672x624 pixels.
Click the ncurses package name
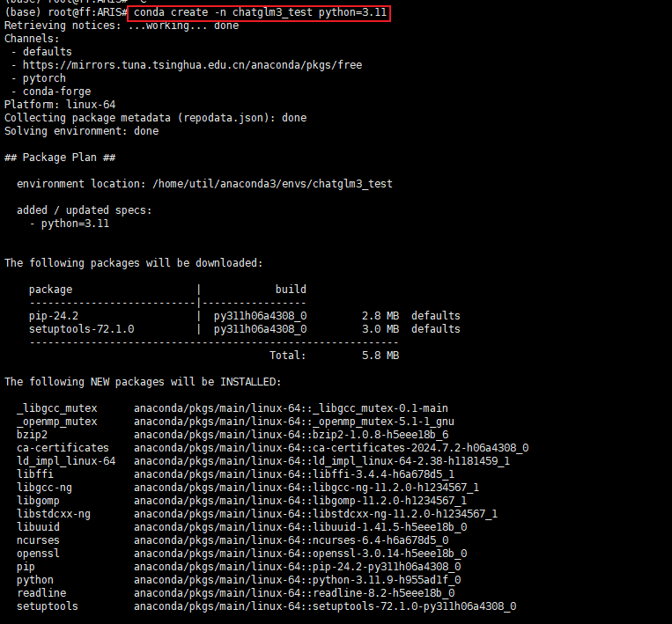(38, 540)
